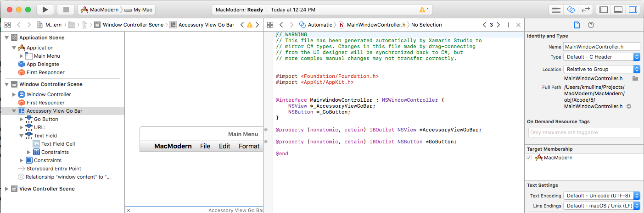Open the File menu in canvas

coord(205,146)
